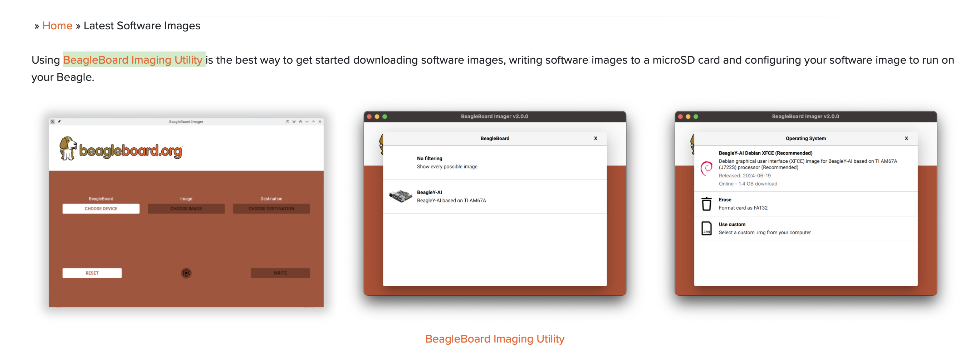Screen dimensions: 980x349
Task: Click the pin icon in Linux imager titlebar
Action: tap(59, 122)
